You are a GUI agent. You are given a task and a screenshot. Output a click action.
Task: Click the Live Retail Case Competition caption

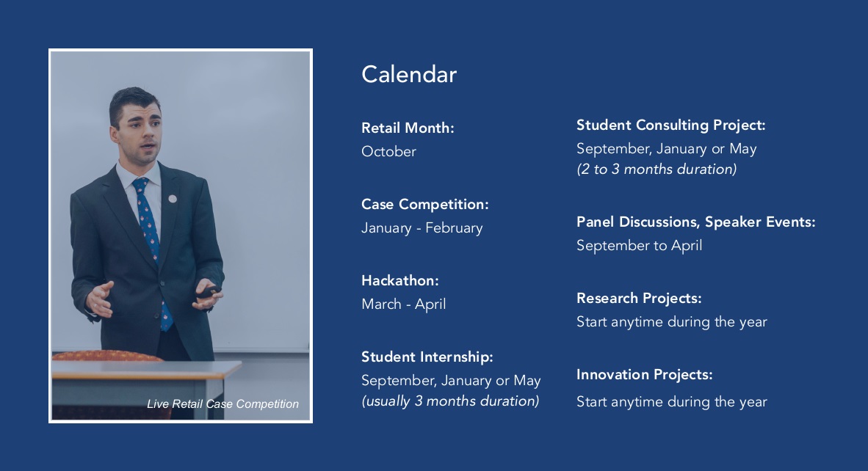(x=223, y=404)
